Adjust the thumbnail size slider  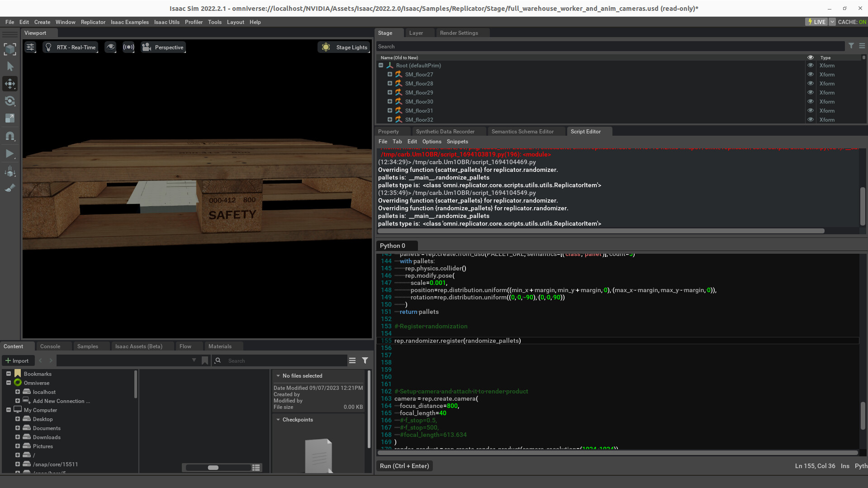pos(213,468)
